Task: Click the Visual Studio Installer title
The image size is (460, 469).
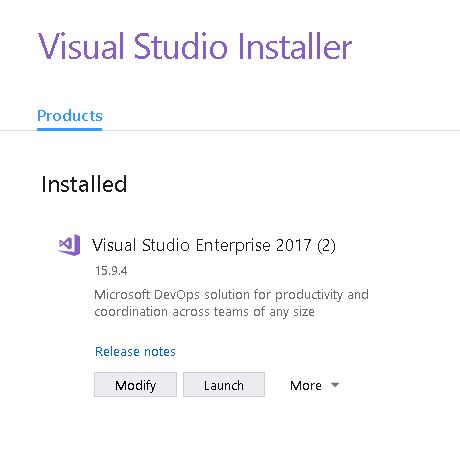Action: click(195, 46)
